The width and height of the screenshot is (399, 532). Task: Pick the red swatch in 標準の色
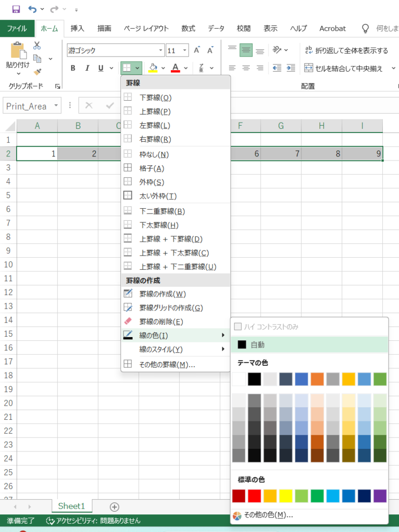tap(255, 495)
